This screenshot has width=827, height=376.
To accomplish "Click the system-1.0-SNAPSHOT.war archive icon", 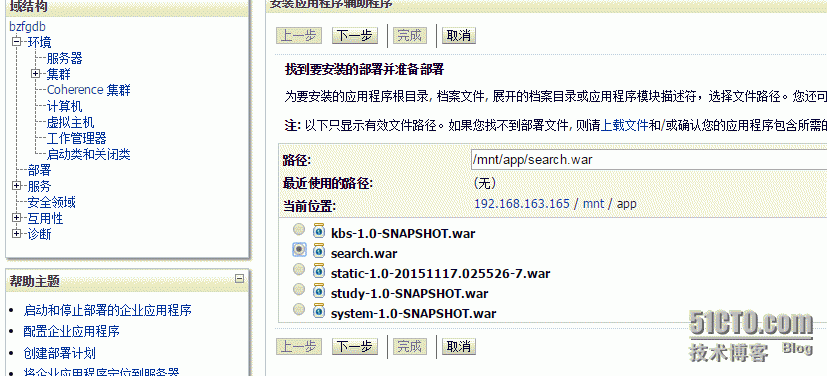I will coord(319,311).
